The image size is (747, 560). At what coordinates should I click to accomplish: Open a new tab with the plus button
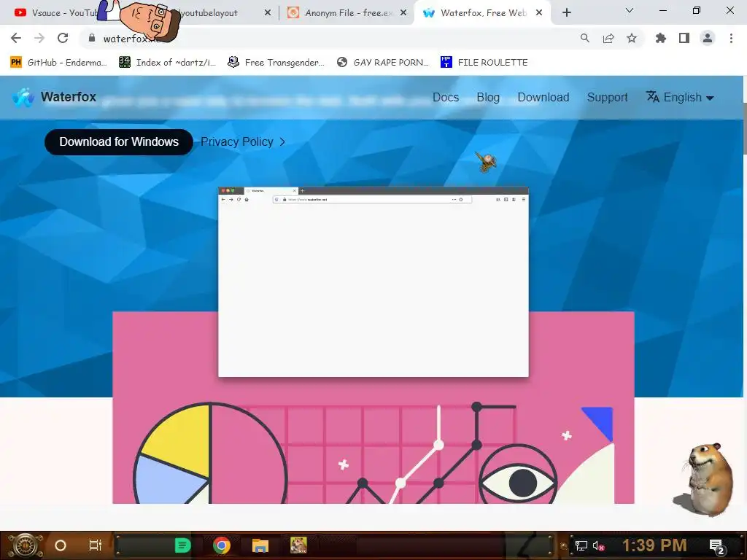coord(566,12)
